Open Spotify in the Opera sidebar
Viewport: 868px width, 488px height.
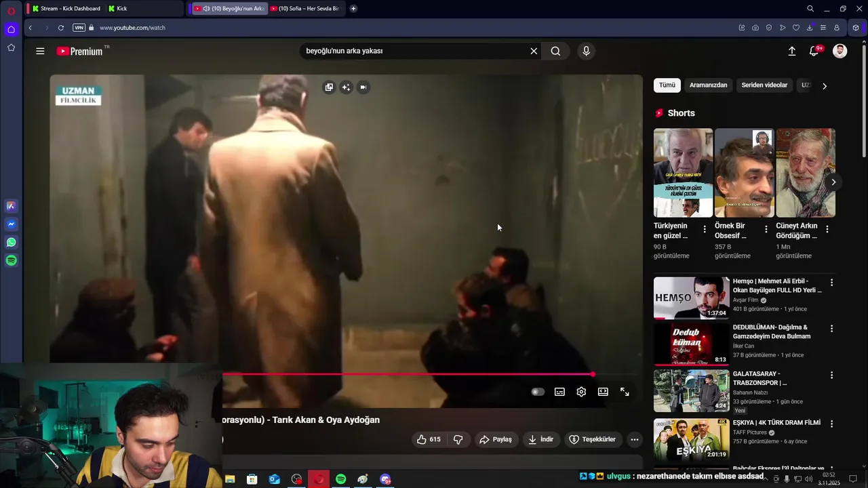11,260
